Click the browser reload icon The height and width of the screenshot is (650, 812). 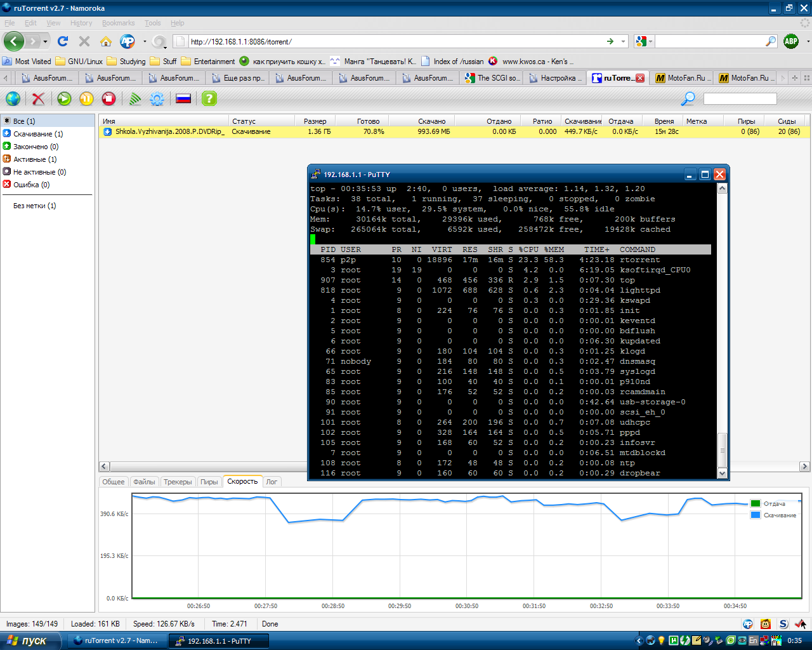(x=63, y=41)
